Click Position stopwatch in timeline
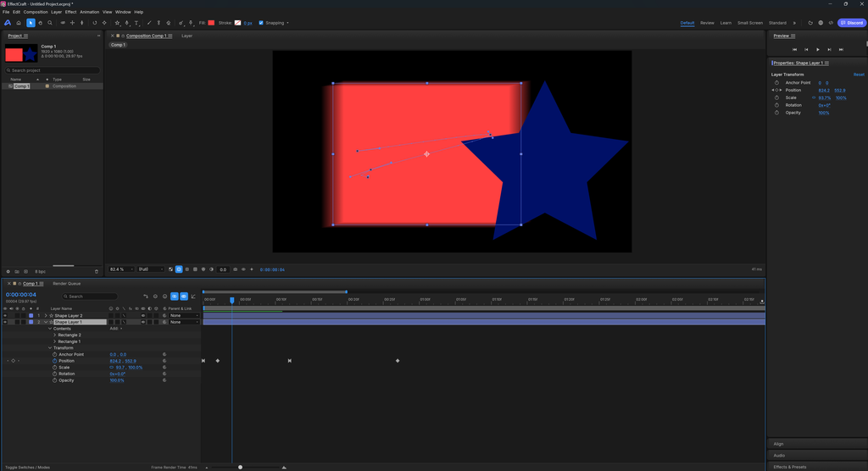This screenshot has height=471, width=868. click(55, 361)
